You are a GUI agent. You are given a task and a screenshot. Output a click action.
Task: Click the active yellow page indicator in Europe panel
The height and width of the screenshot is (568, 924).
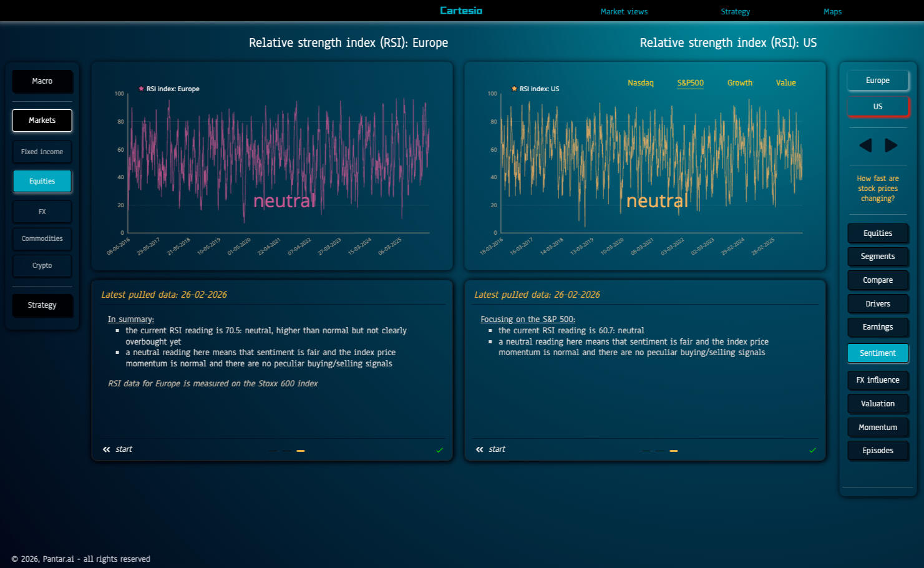(301, 451)
